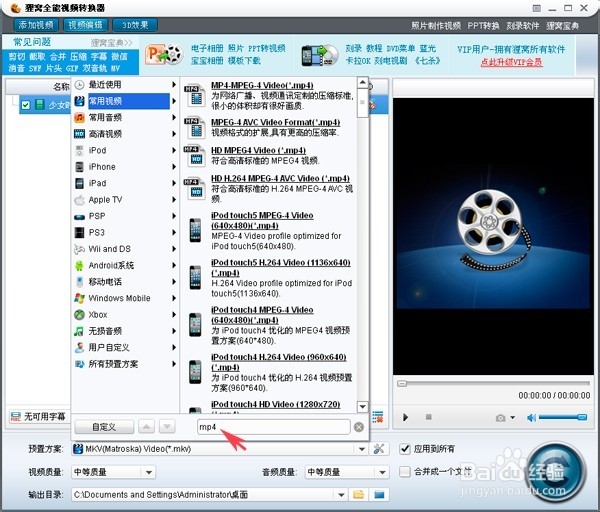Click the 用户自定义 person icon

[x=79, y=348]
